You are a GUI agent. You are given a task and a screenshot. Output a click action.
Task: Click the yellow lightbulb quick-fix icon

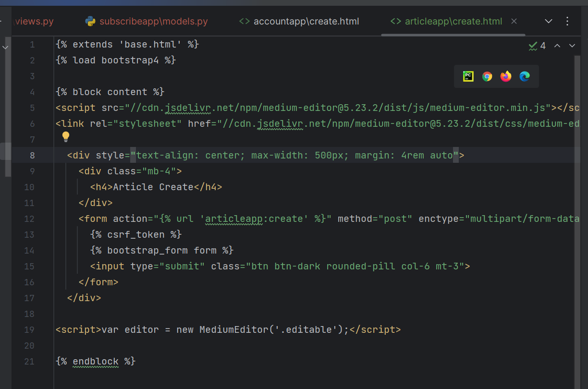tap(66, 137)
